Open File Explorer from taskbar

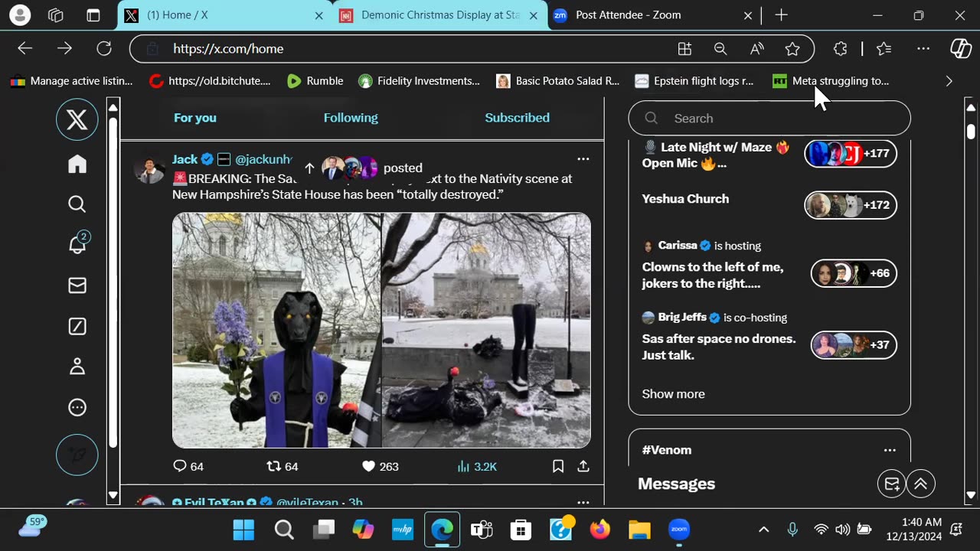click(x=639, y=530)
